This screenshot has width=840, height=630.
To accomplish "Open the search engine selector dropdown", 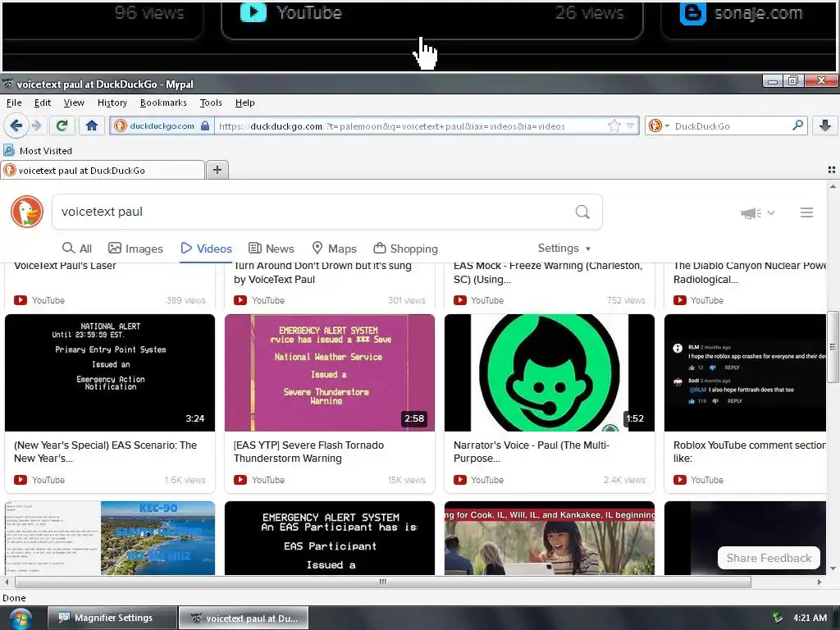I will click(659, 126).
